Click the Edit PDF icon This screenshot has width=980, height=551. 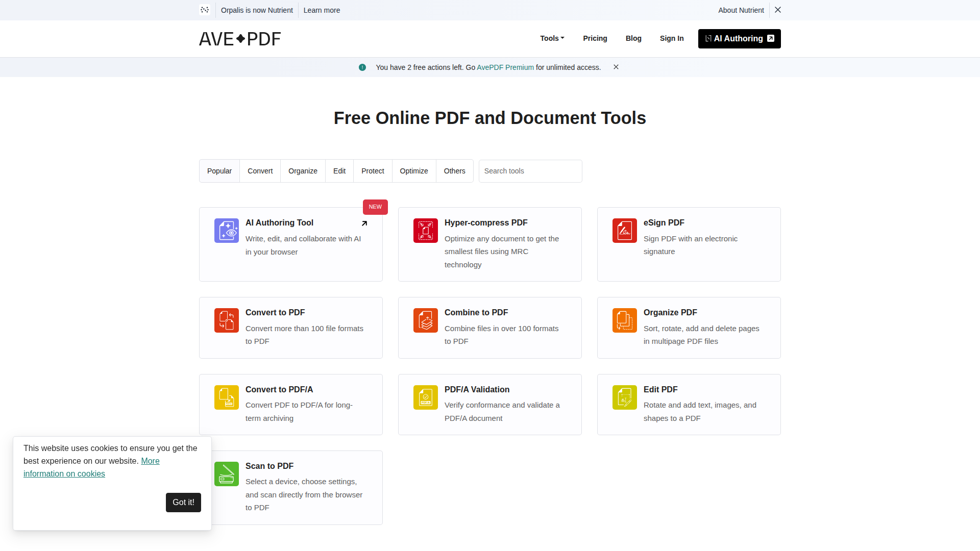point(625,397)
